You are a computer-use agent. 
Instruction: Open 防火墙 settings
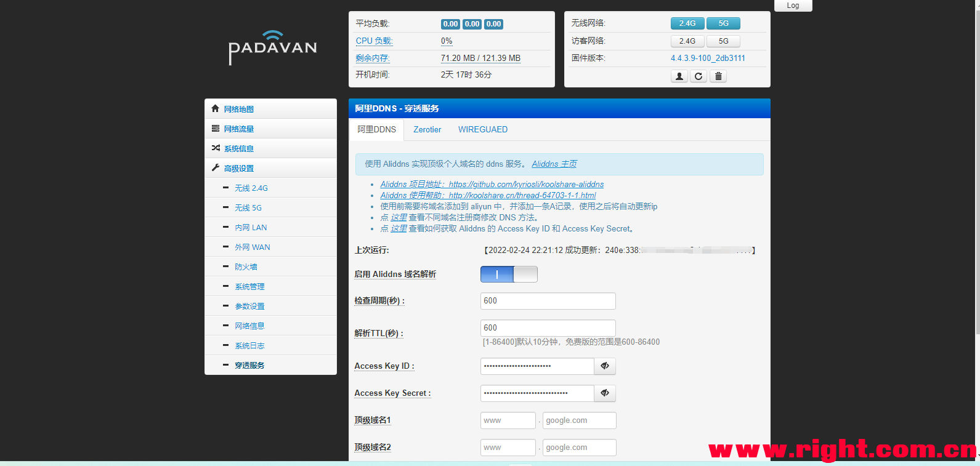pos(270,267)
